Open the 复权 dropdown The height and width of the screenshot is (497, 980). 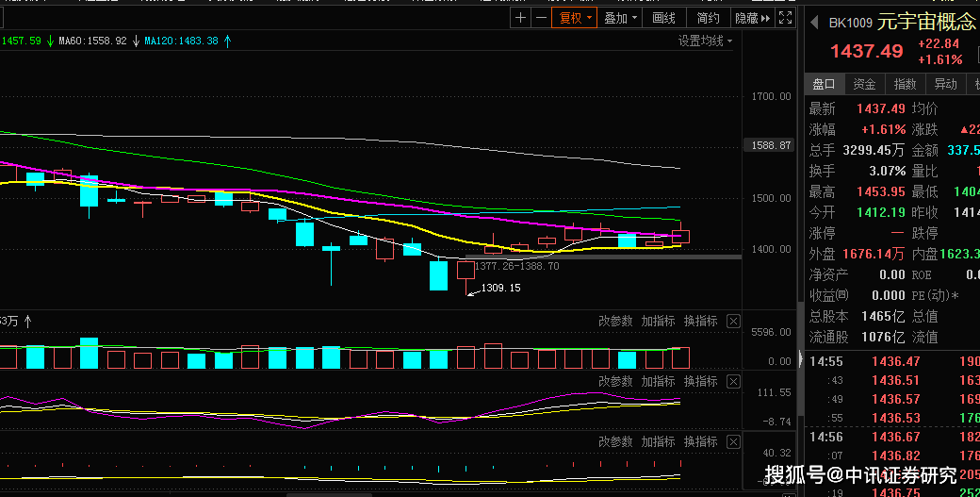(577, 18)
